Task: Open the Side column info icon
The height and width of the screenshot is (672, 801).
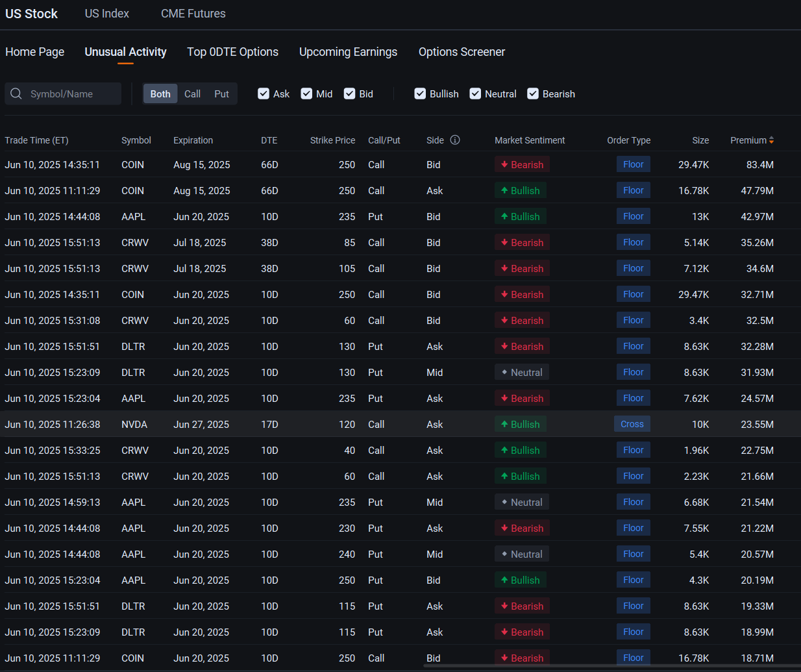Action: (455, 140)
